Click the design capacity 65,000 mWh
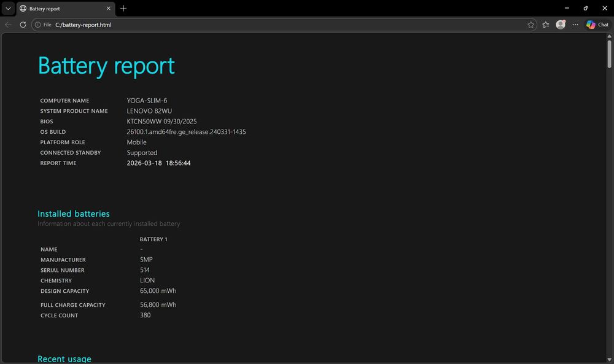This screenshot has width=614, height=364. coord(158,291)
